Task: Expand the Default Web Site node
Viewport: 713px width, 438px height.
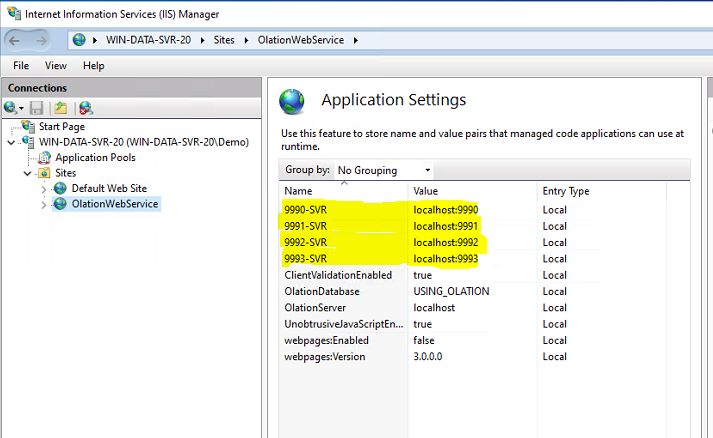Action: click(44, 189)
